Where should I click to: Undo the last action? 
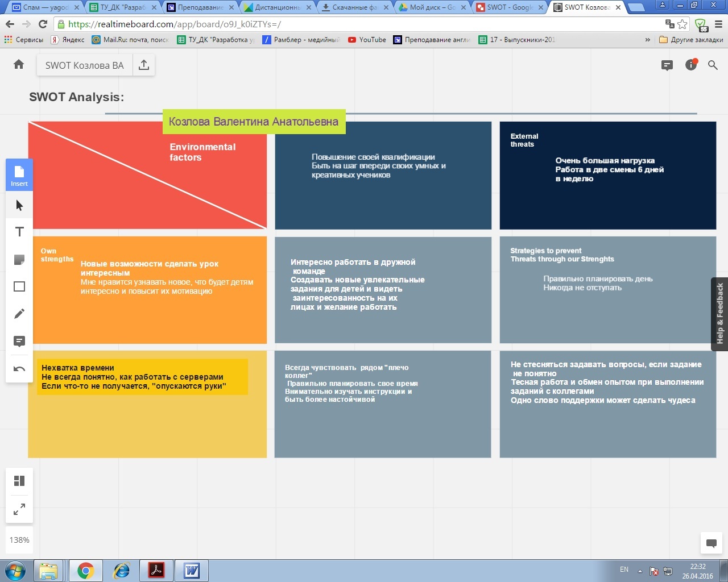tap(19, 369)
